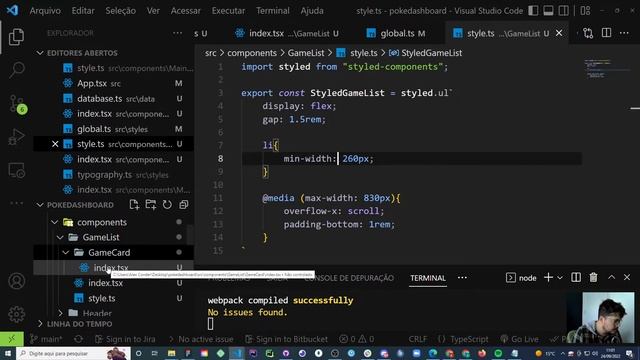Click the editor minimap

pos(607,69)
